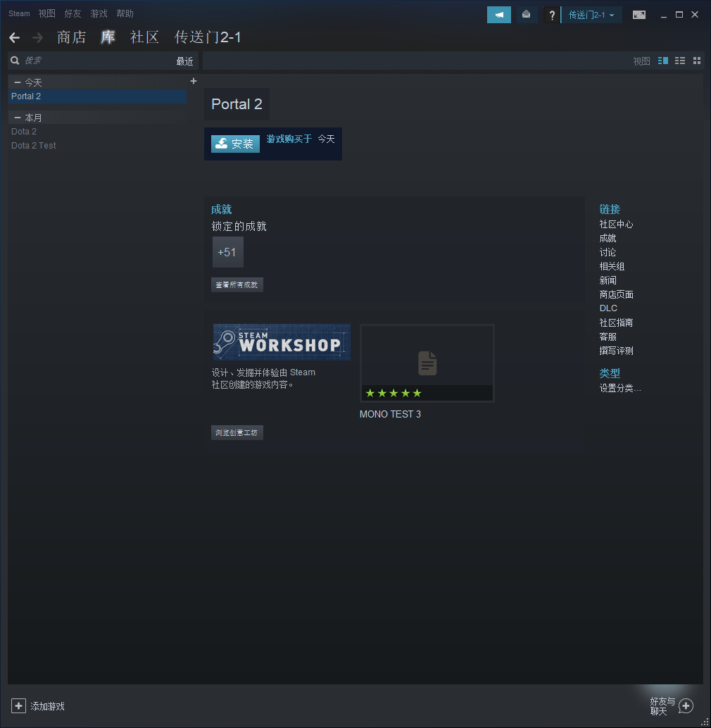Close the Steam window

[695, 15]
